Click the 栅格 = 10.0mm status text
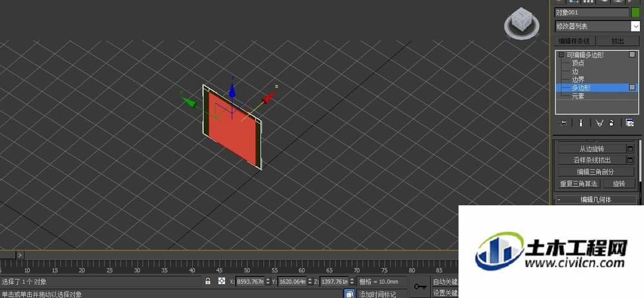Image resolution: width=644 pixels, height=298 pixels. 379,281
